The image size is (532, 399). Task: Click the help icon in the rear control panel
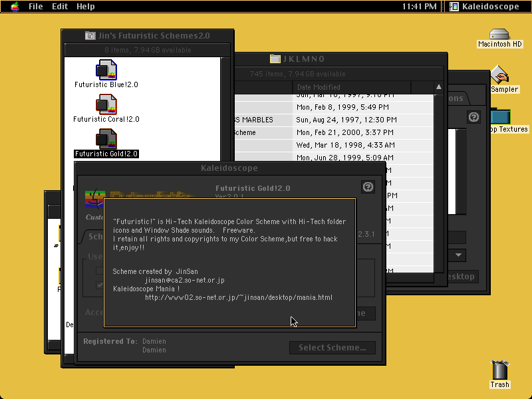tap(473, 117)
